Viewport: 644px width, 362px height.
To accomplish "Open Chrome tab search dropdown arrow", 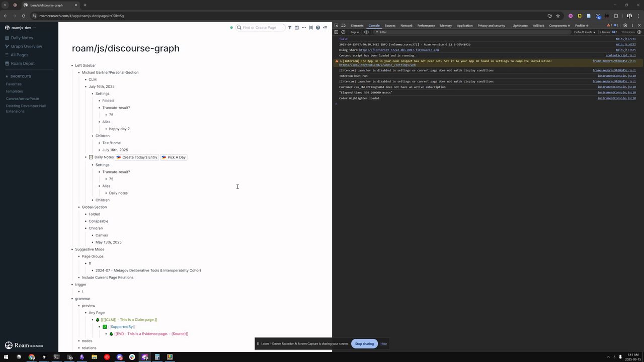I will tap(6, 5).
